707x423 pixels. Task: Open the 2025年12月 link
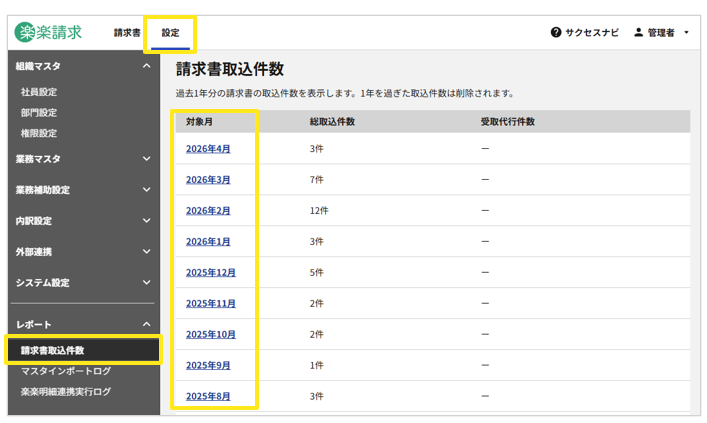tap(211, 273)
